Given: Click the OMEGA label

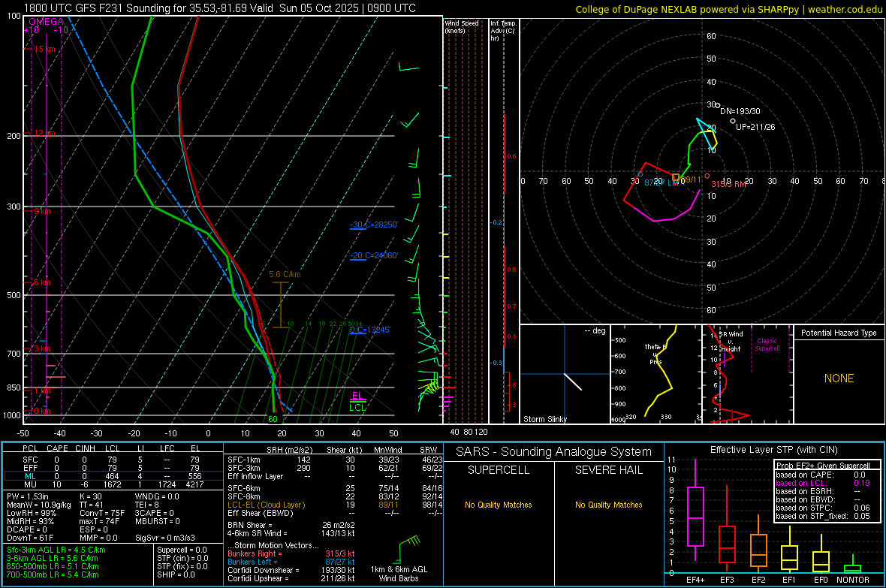Looking at the screenshot, I should tap(47, 22).
